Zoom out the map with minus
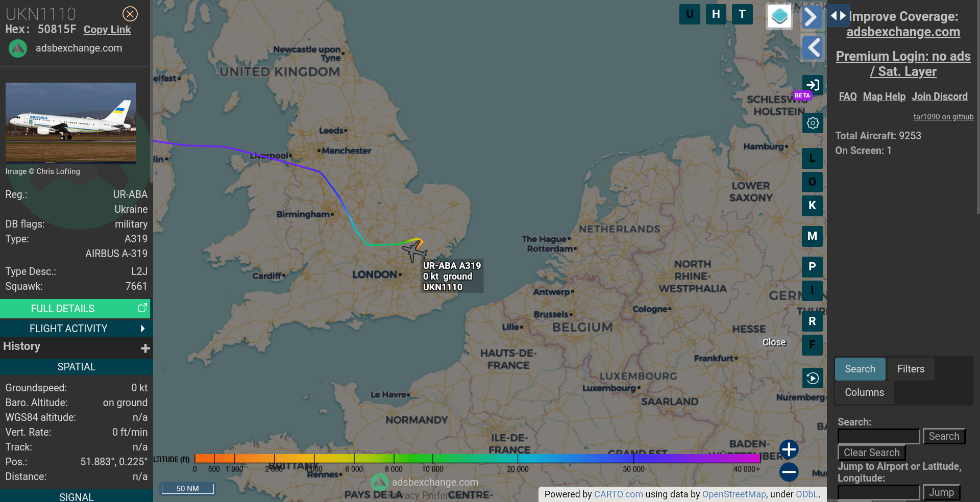This screenshot has height=502, width=980. (x=789, y=472)
